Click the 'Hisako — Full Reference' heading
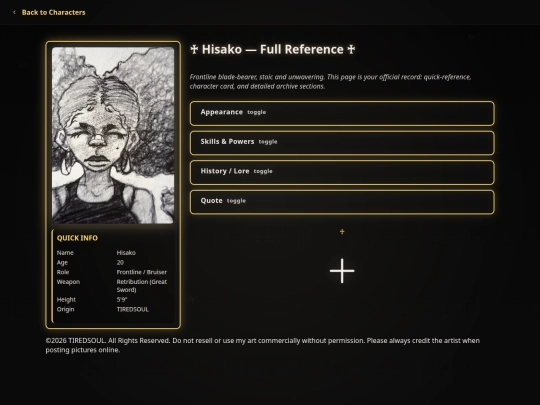This screenshot has width=540, height=405. pyautogui.click(x=272, y=50)
